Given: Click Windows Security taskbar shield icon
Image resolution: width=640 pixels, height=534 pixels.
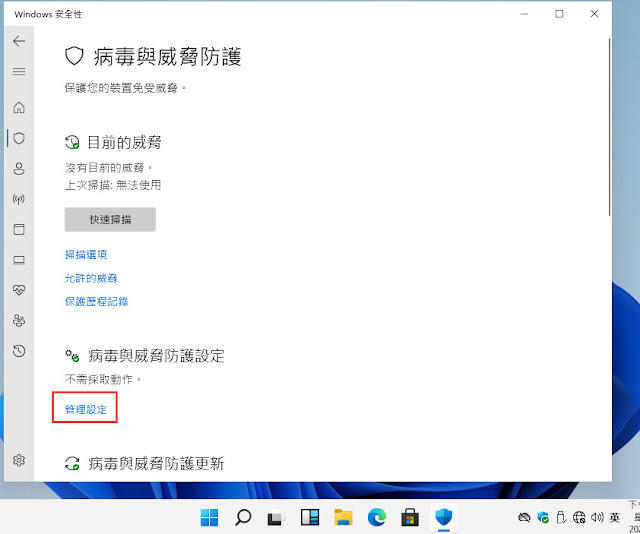Looking at the screenshot, I should pyautogui.click(x=444, y=518).
